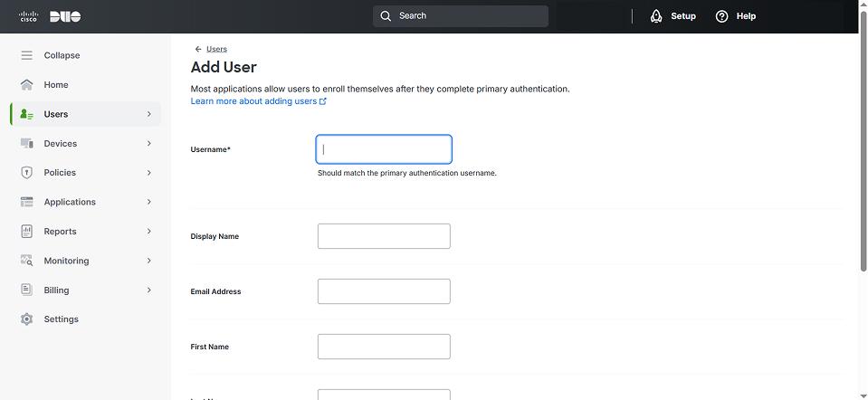Click 'Most applications allow users to enroll' text

tap(380, 89)
